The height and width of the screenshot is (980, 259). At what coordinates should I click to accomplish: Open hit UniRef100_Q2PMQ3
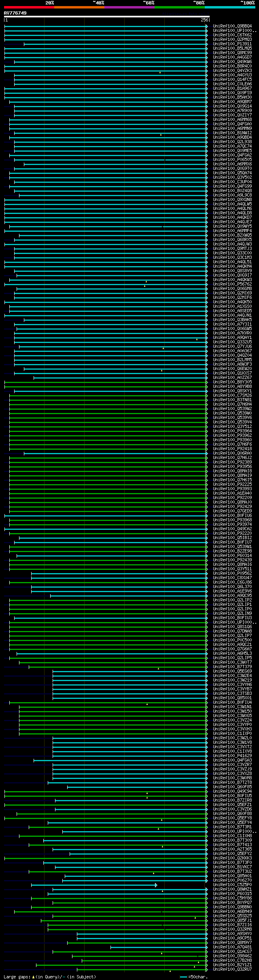[232, 40]
